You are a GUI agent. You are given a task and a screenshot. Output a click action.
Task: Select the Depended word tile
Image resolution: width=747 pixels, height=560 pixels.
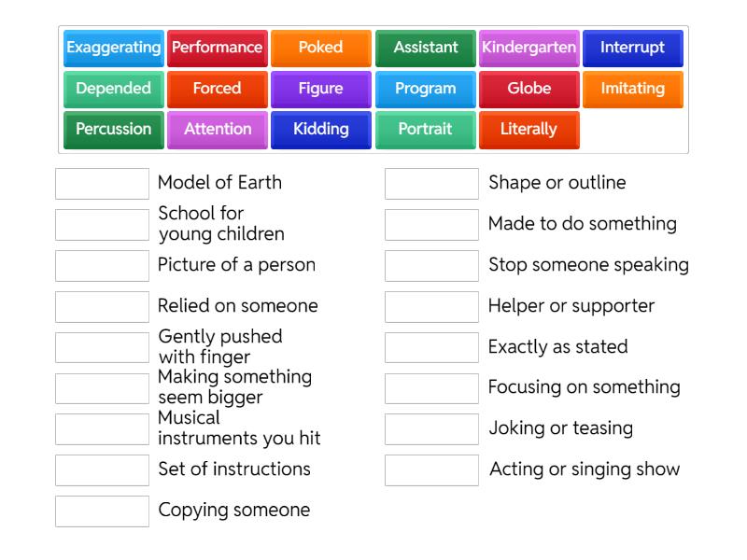[x=114, y=89]
